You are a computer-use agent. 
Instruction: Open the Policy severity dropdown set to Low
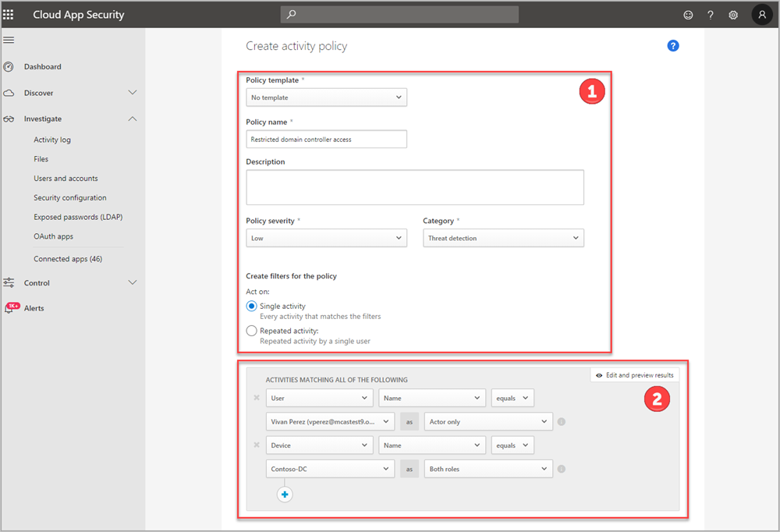click(326, 237)
